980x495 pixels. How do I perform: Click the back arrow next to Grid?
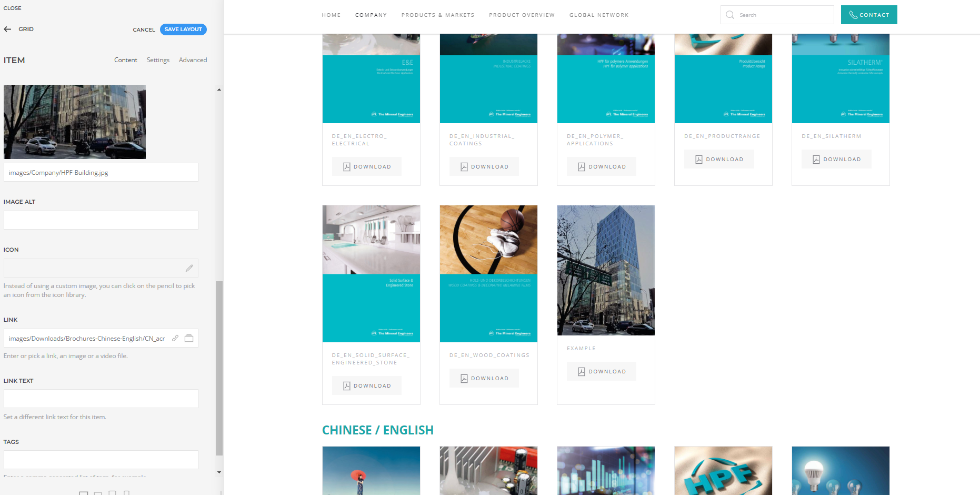tap(7, 29)
